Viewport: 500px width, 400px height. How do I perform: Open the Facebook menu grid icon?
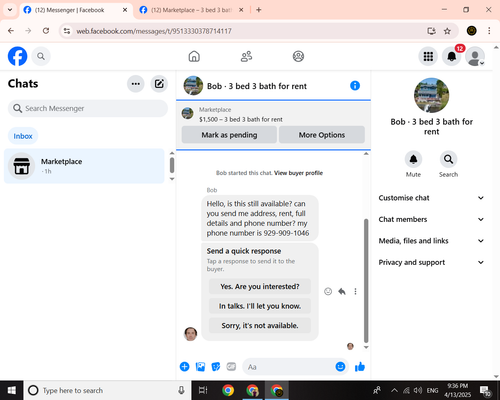pyautogui.click(x=428, y=56)
